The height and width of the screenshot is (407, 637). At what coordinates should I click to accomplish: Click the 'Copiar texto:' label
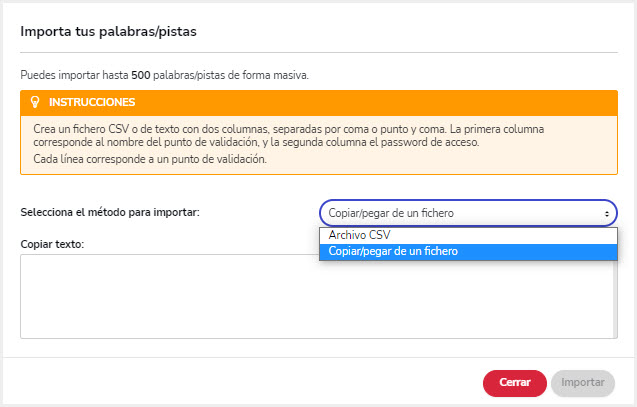pyautogui.click(x=52, y=244)
